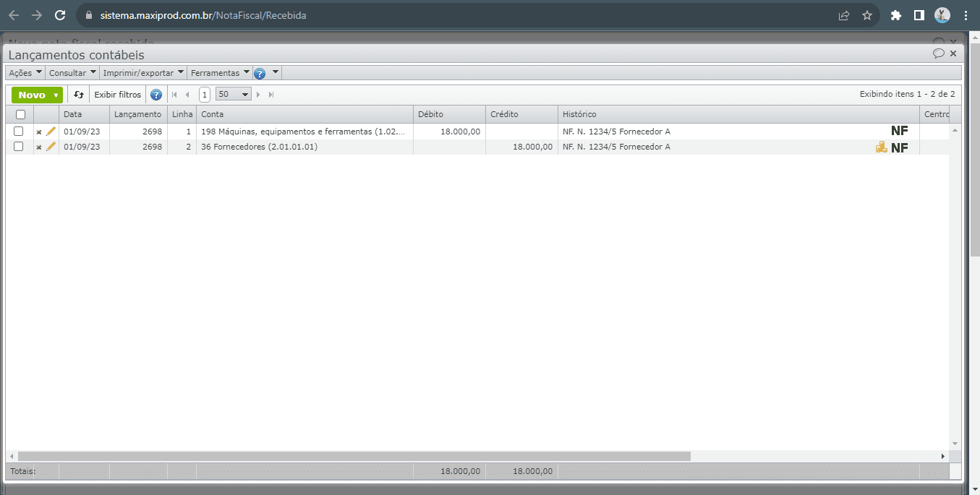Go to the previous page of results
The image size is (980, 495).
187,95
